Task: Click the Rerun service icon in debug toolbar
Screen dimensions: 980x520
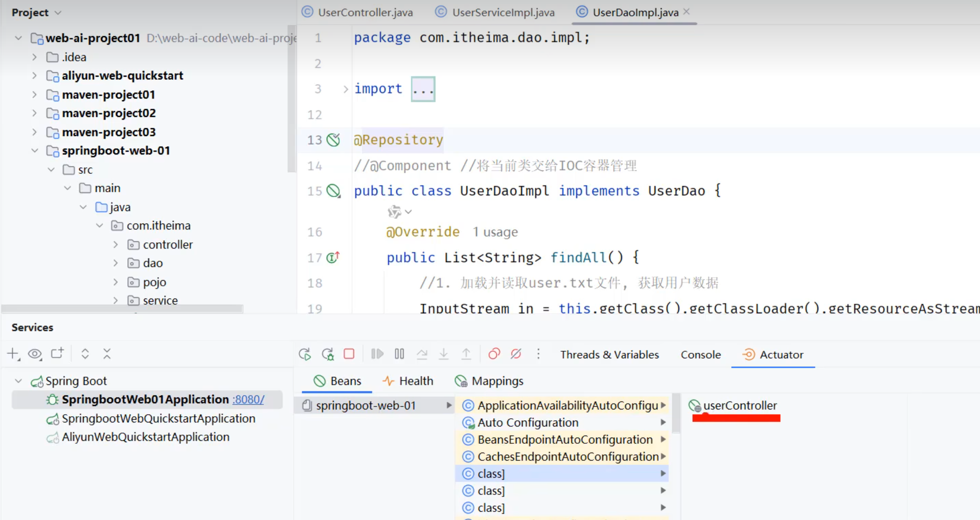Action: pos(305,354)
